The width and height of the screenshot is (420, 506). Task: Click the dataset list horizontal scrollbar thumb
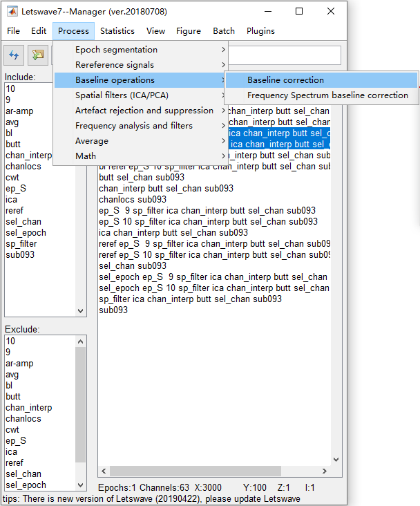pyautogui.click(x=195, y=471)
